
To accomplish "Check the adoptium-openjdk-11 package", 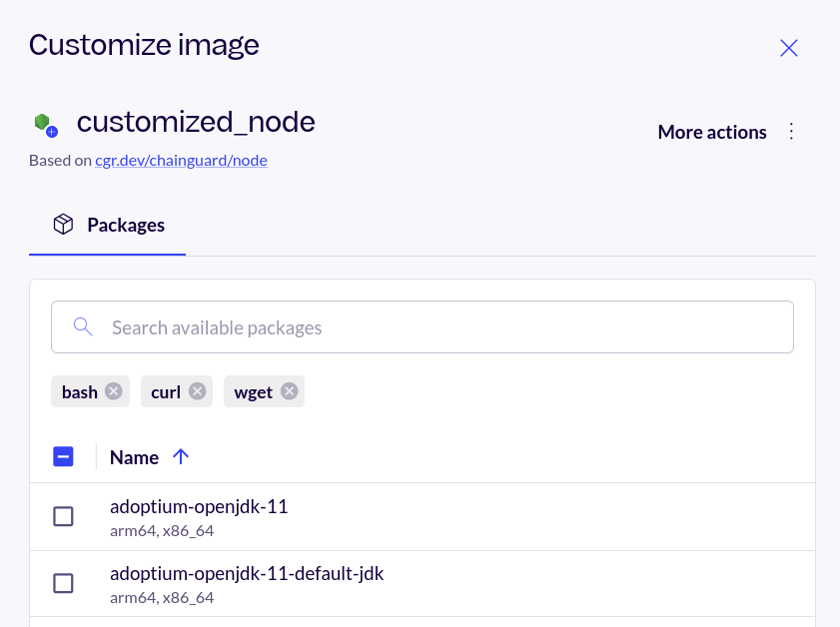I will click(x=63, y=516).
